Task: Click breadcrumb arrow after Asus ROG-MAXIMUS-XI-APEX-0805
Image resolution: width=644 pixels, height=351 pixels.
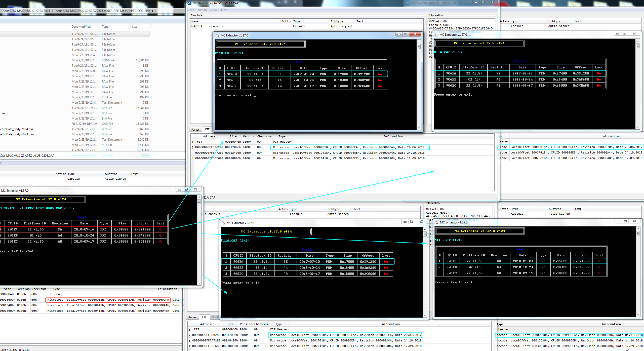Action: tap(53, 11)
